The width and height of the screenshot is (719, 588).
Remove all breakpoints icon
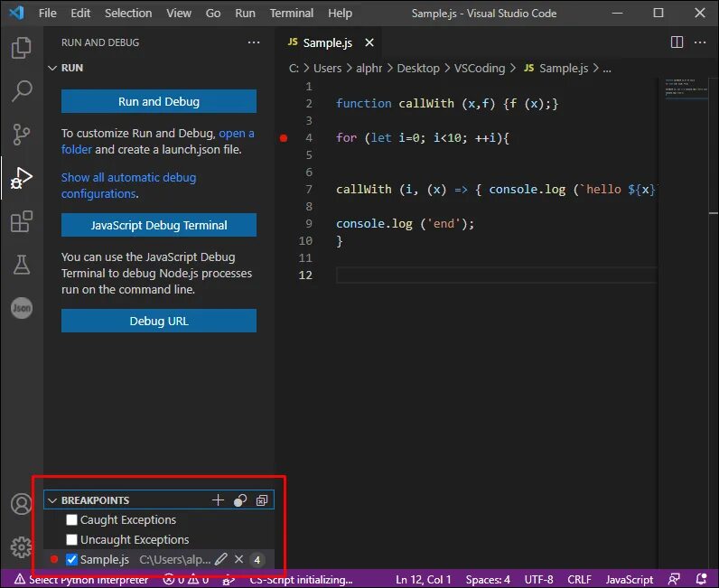tap(262, 500)
